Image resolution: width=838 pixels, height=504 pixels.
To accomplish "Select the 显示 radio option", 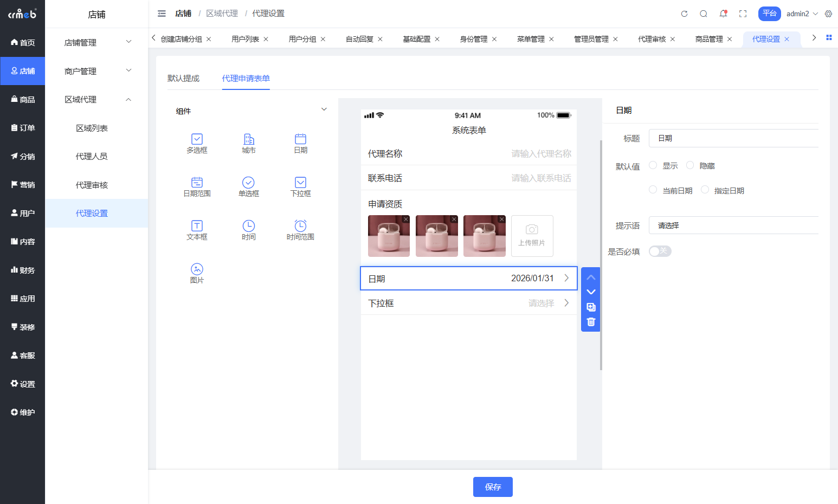I will (653, 165).
